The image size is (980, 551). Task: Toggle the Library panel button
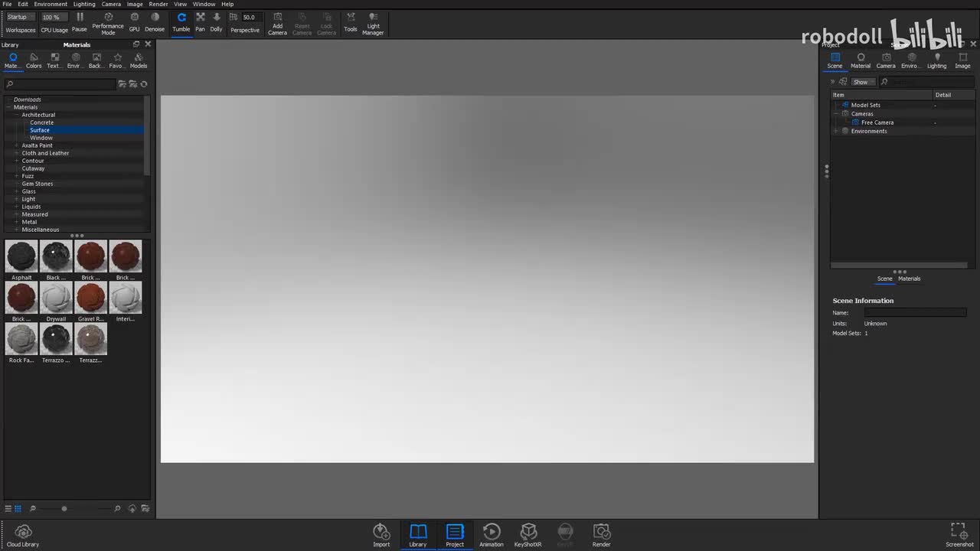418,535
